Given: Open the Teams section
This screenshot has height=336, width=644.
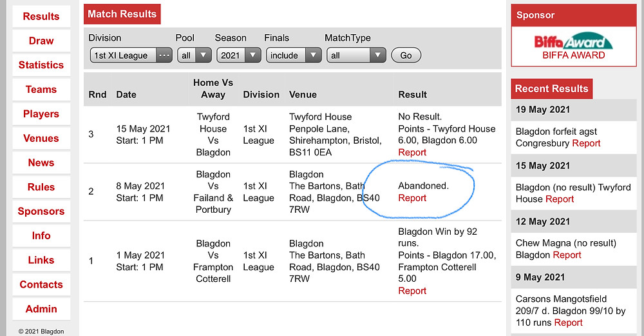Looking at the screenshot, I should [41, 89].
